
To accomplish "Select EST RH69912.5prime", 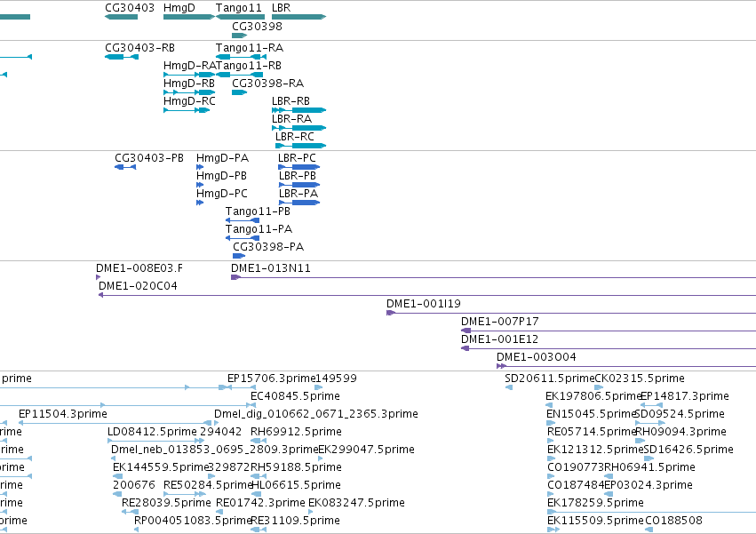I will coord(296,432).
